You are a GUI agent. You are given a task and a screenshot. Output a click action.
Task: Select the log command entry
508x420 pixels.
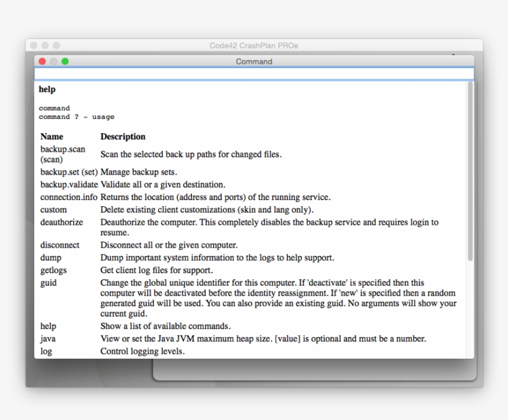[45, 351]
